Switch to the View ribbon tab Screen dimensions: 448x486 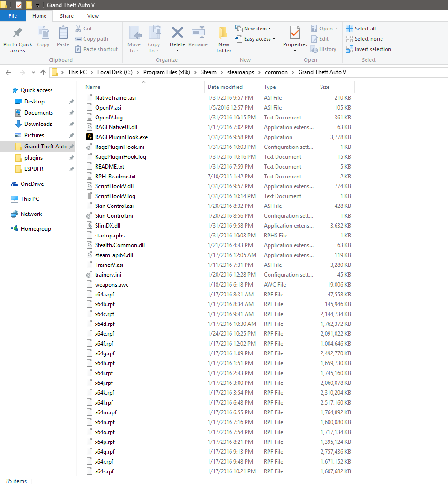pyautogui.click(x=93, y=16)
